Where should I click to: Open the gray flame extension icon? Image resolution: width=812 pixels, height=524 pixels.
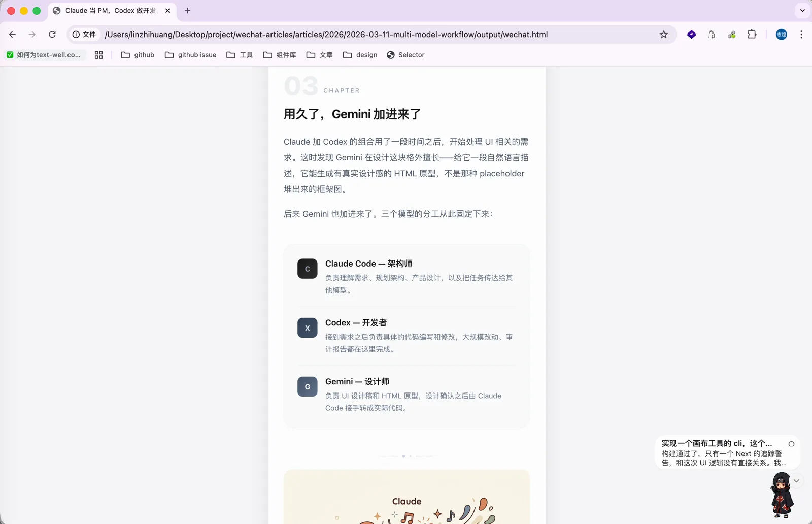(x=712, y=35)
